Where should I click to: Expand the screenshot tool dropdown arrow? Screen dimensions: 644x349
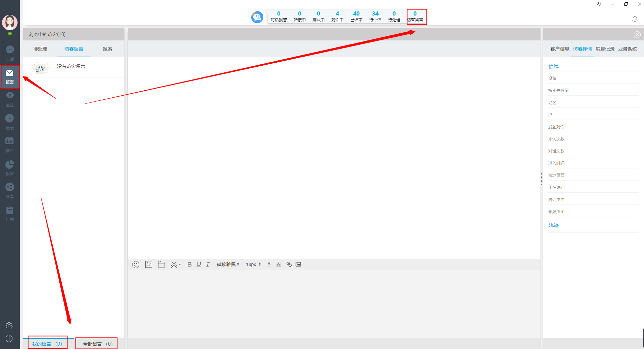click(180, 264)
